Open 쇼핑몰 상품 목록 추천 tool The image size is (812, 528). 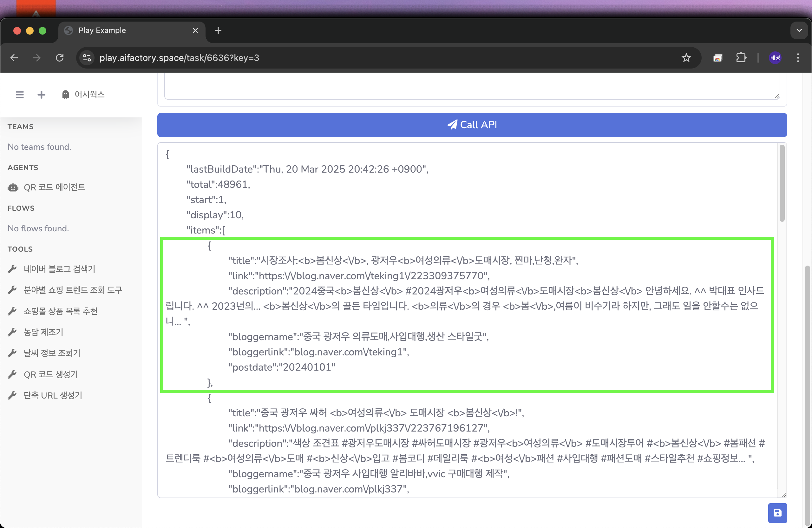coord(60,311)
